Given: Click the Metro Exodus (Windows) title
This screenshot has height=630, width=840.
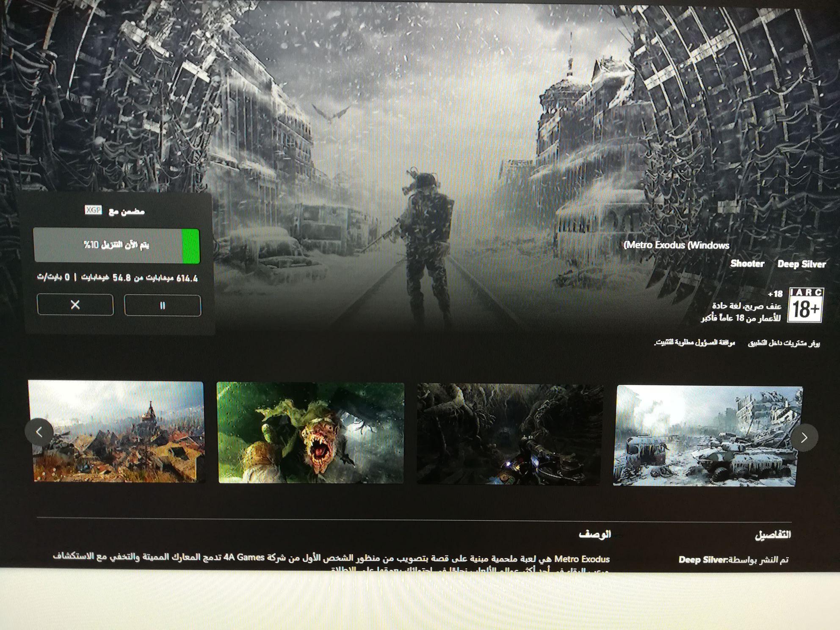Looking at the screenshot, I should coord(676,245).
